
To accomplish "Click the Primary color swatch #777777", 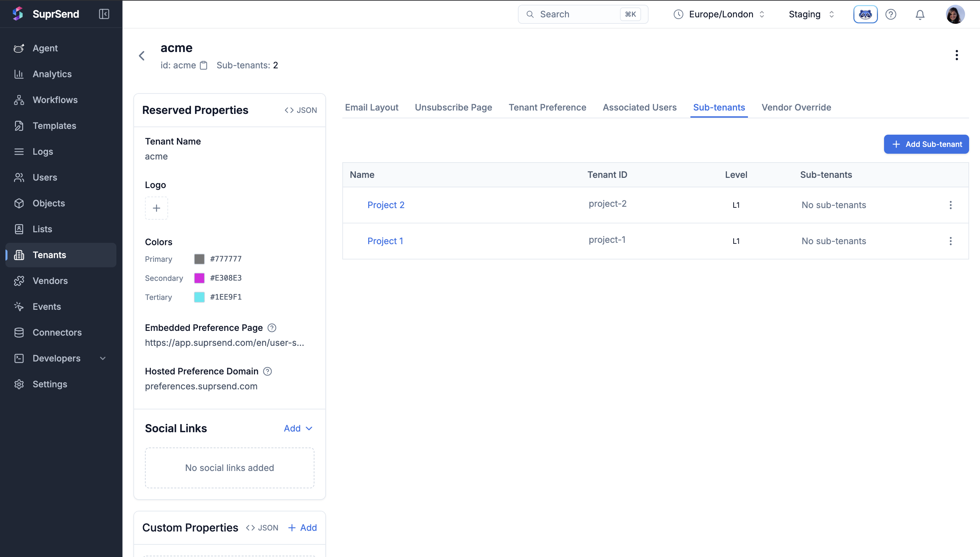I will coord(199,259).
